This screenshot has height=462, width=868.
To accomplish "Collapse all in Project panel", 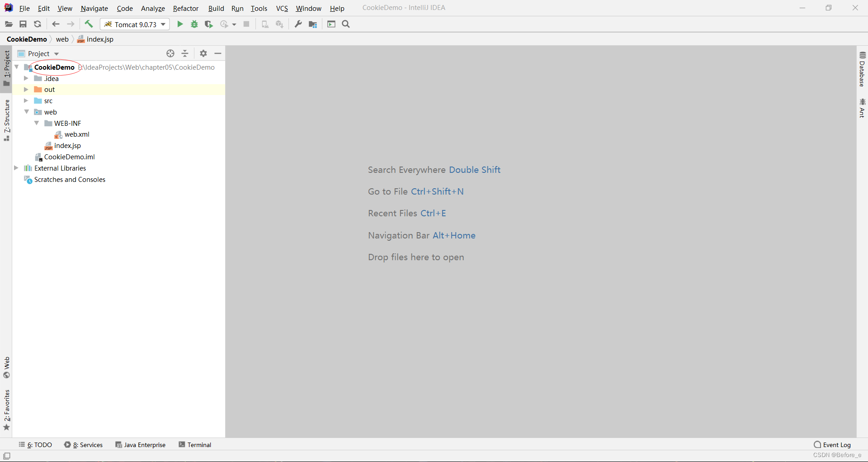I will [185, 53].
